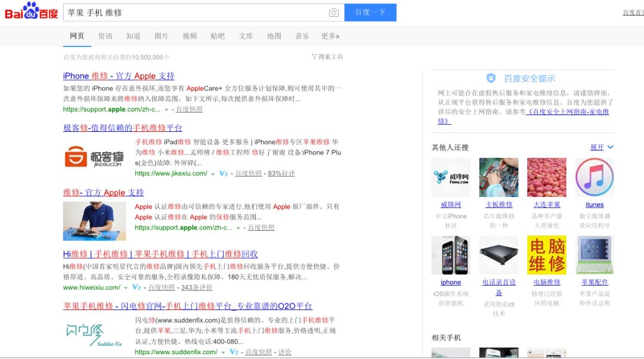Open dropdown arrow next to www.jikexiu.com
The height and width of the screenshot is (359, 644).
click(213, 174)
